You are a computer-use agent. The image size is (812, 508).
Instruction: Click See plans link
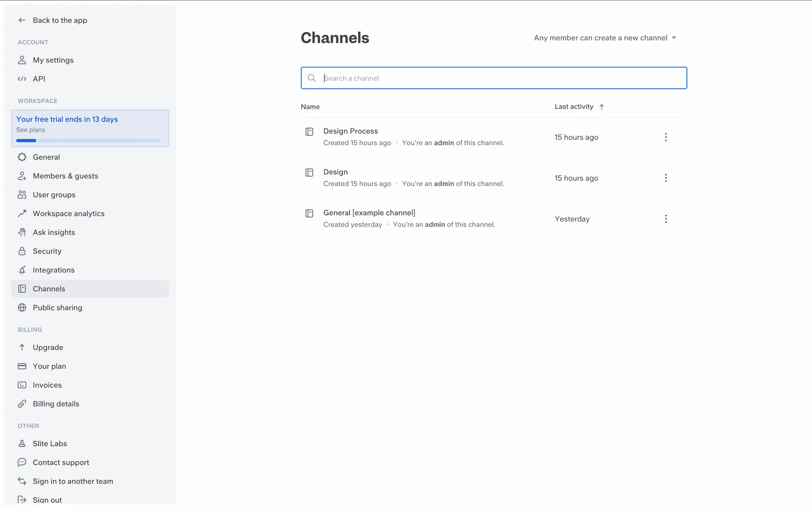point(30,130)
